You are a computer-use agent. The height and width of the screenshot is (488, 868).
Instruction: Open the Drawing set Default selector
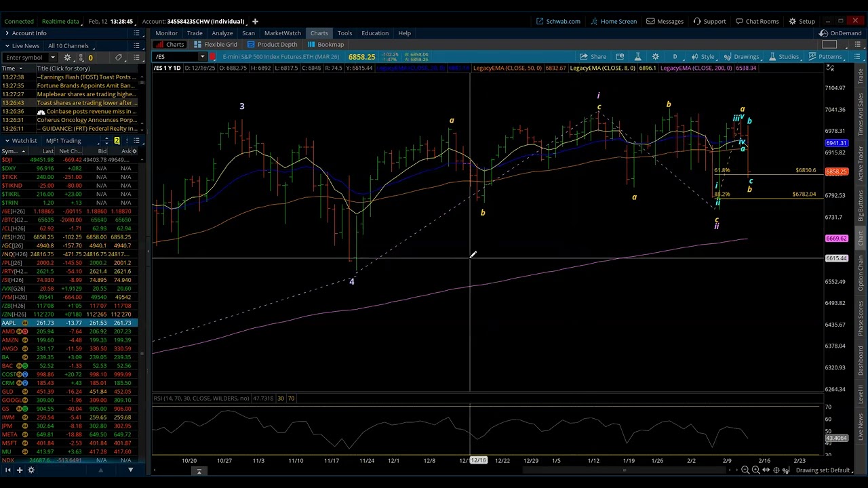[x=823, y=470]
